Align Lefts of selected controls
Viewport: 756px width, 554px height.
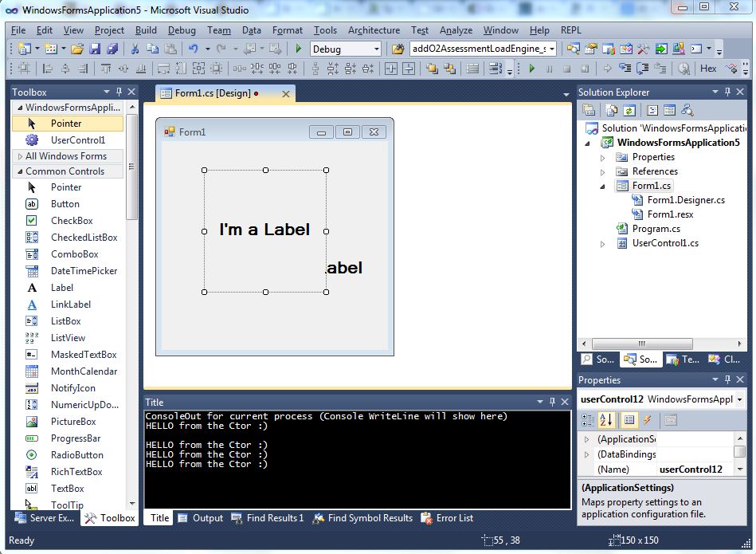click(x=47, y=69)
